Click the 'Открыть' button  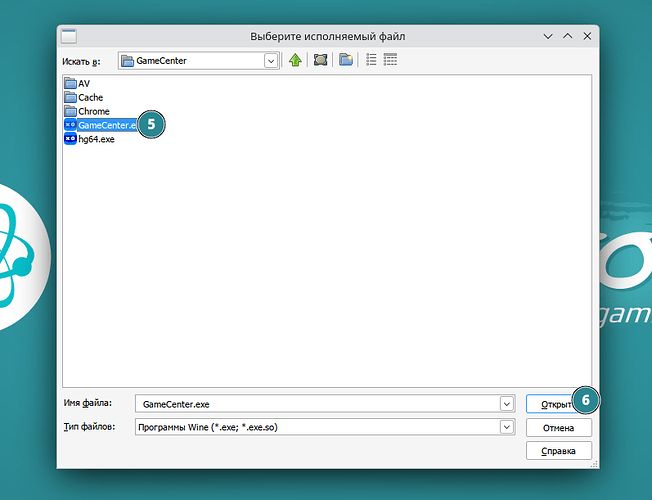553,404
